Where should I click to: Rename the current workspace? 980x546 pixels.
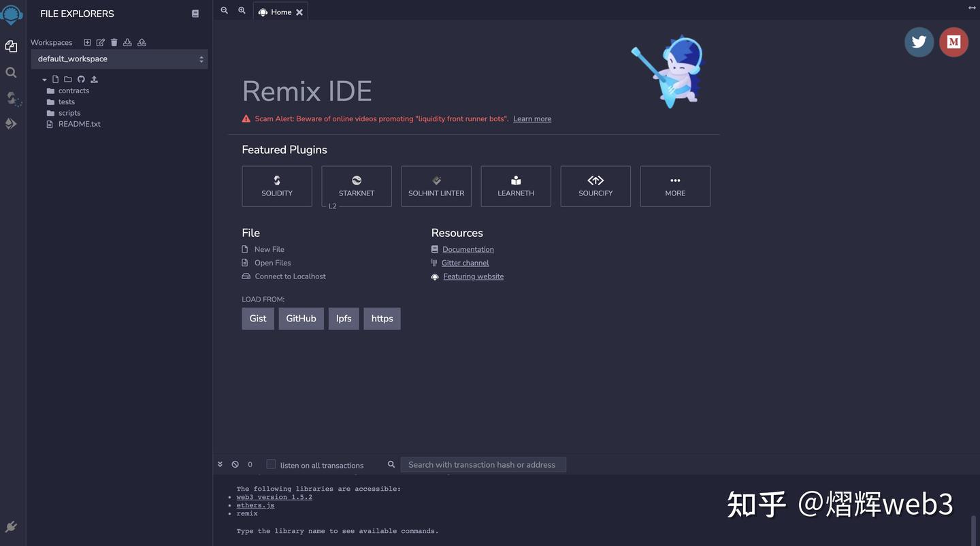[101, 42]
